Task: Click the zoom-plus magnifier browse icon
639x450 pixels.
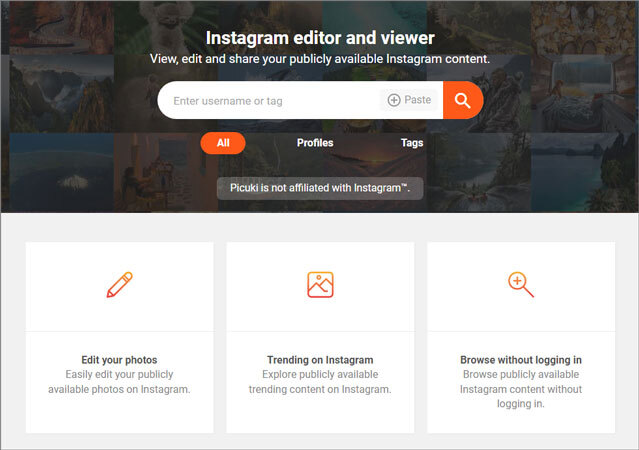Action: coord(521,285)
